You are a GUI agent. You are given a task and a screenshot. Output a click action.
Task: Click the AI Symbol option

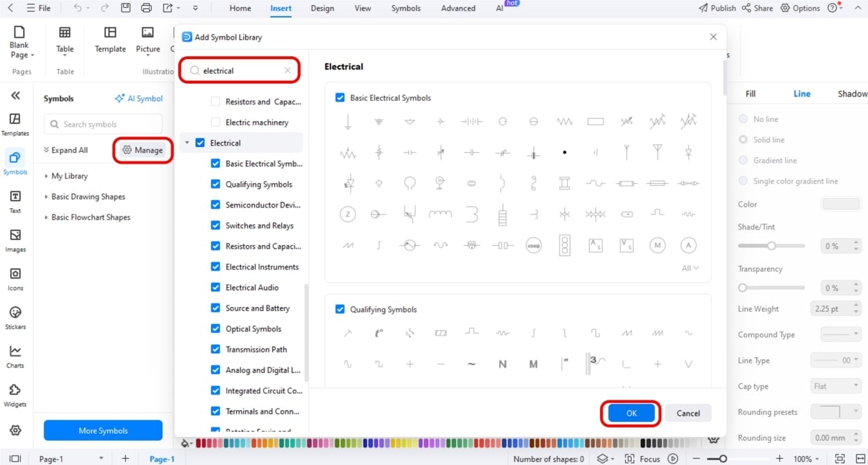139,98
